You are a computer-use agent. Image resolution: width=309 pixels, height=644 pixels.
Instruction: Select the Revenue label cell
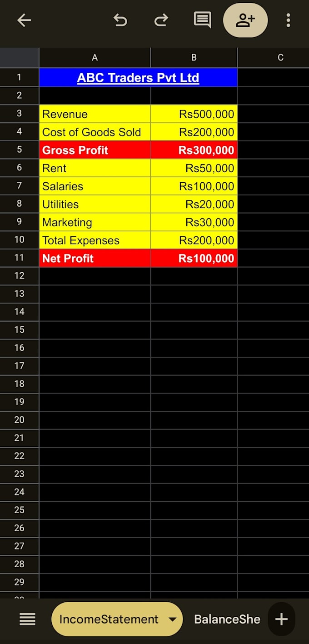tap(95, 114)
